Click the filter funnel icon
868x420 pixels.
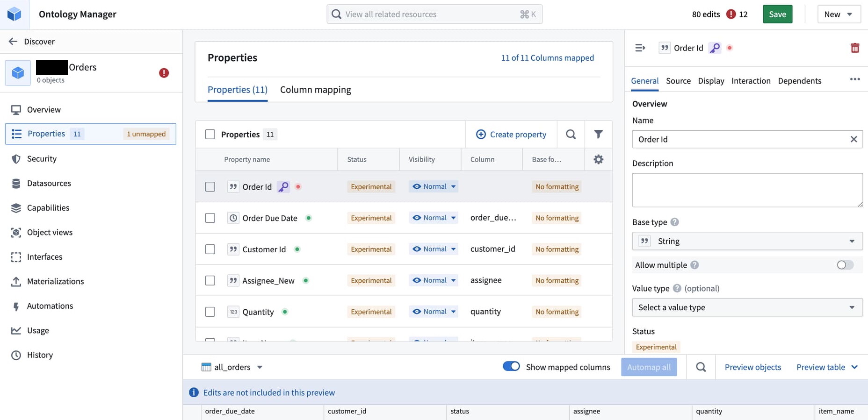pos(598,135)
